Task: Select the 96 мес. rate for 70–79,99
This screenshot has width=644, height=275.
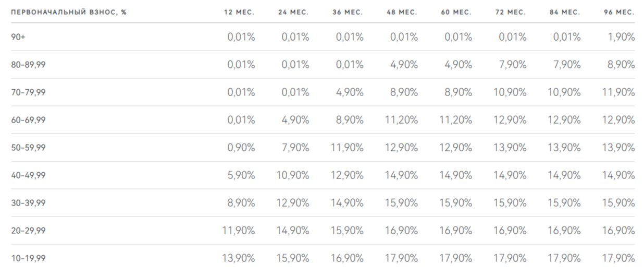Action: (x=619, y=92)
